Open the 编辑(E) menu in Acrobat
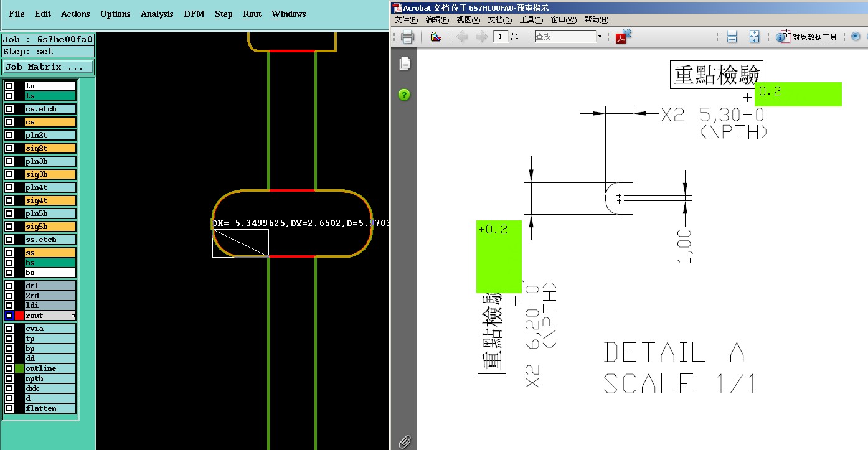Viewport: 868px width, 450px height. (x=437, y=20)
